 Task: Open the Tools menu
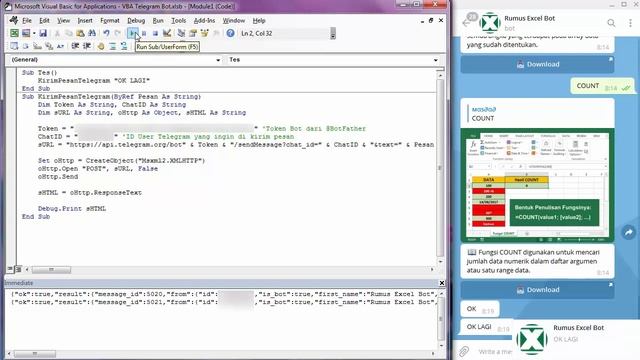click(178, 20)
